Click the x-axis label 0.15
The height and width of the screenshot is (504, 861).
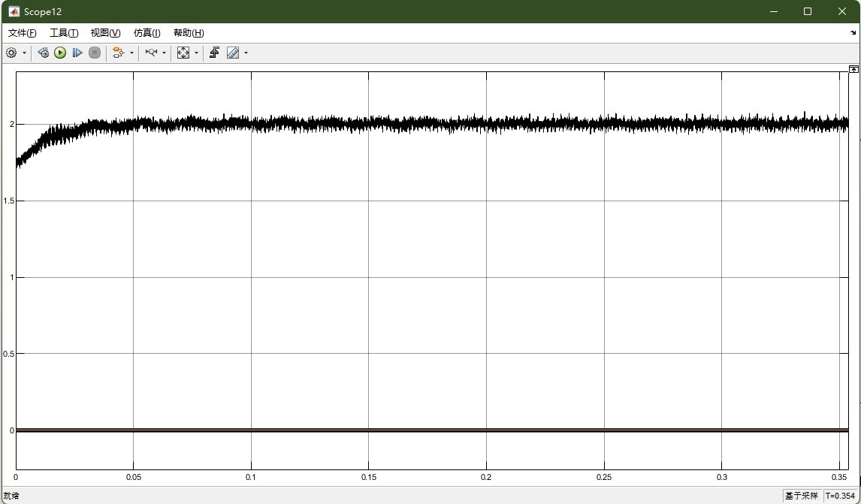click(x=369, y=477)
